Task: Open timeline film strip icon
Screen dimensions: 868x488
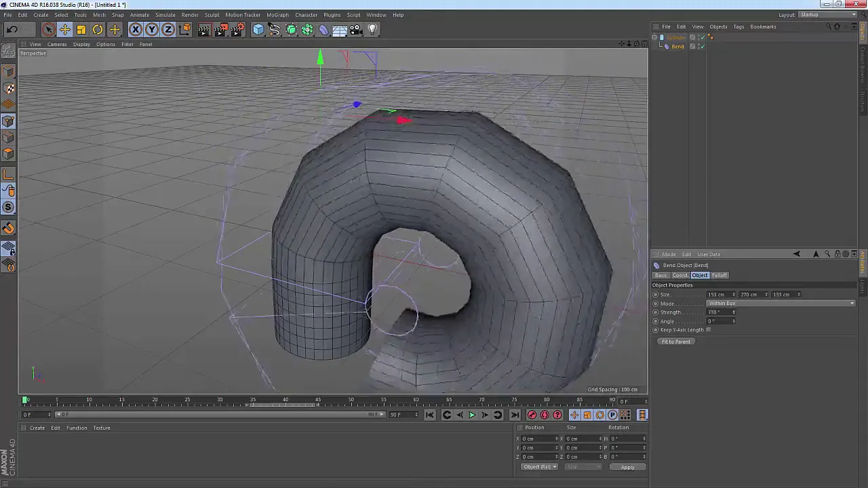Action: 642,415
